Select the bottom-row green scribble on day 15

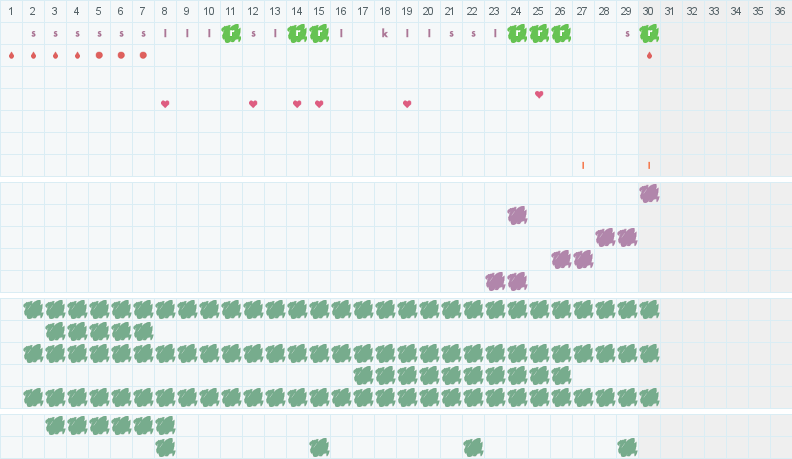coord(319,447)
